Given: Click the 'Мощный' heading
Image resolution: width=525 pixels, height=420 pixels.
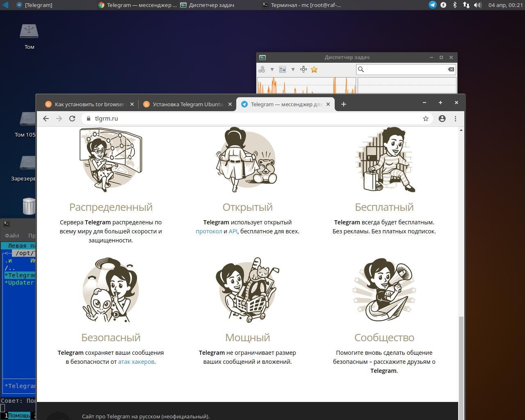Looking at the screenshot, I should [x=247, y=338].
